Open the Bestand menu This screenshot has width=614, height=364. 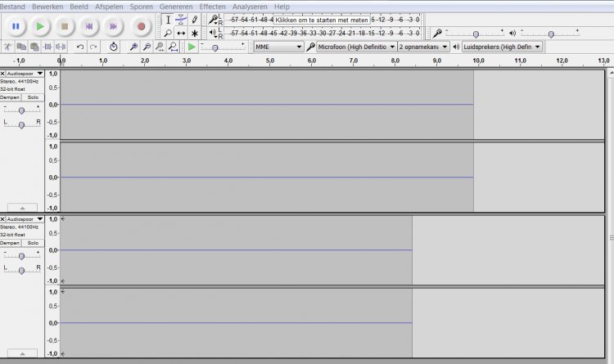coord(12,7)
